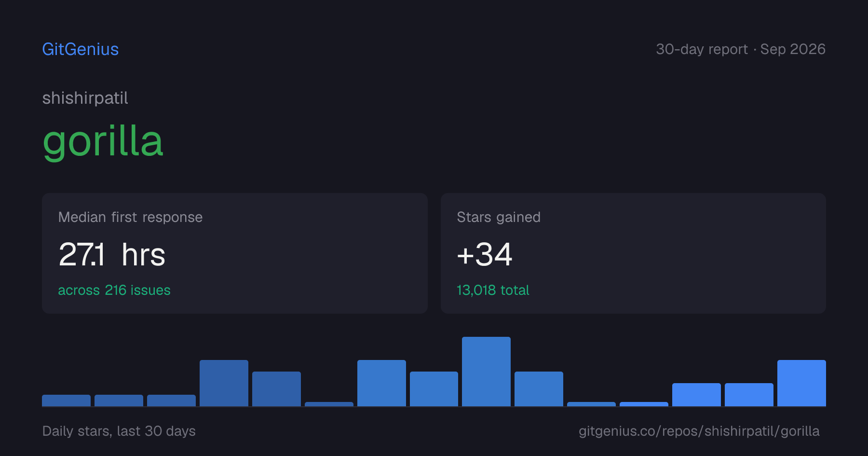868x456 pixels.
Task: Click the 27.1 hrs value
Action: point(112,254)
